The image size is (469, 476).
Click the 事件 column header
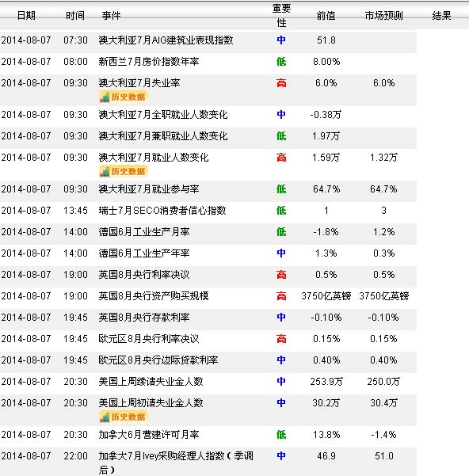click(111, 16)
